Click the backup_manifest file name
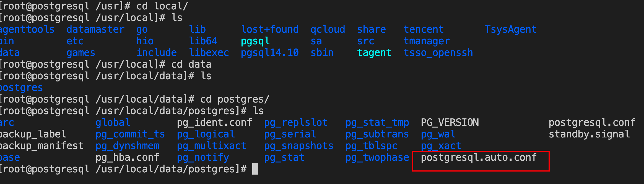The width and height of the screenshot is (644, 184). point(41,146)
